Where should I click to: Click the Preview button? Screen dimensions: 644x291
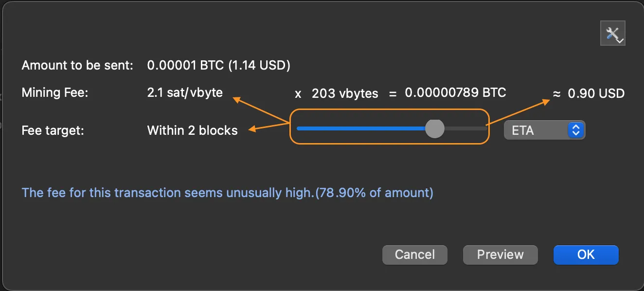[500, 255]
